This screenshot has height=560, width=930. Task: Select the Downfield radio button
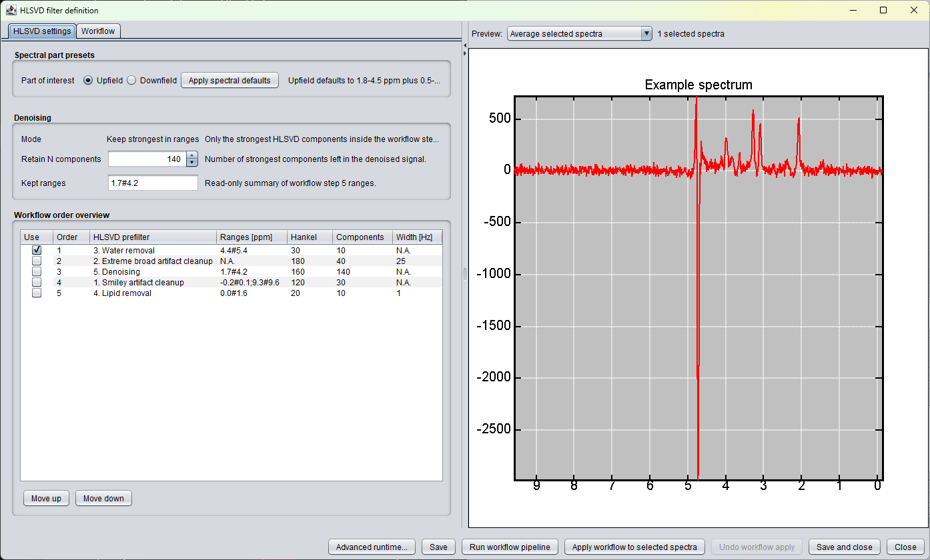(x=131, y=80)
